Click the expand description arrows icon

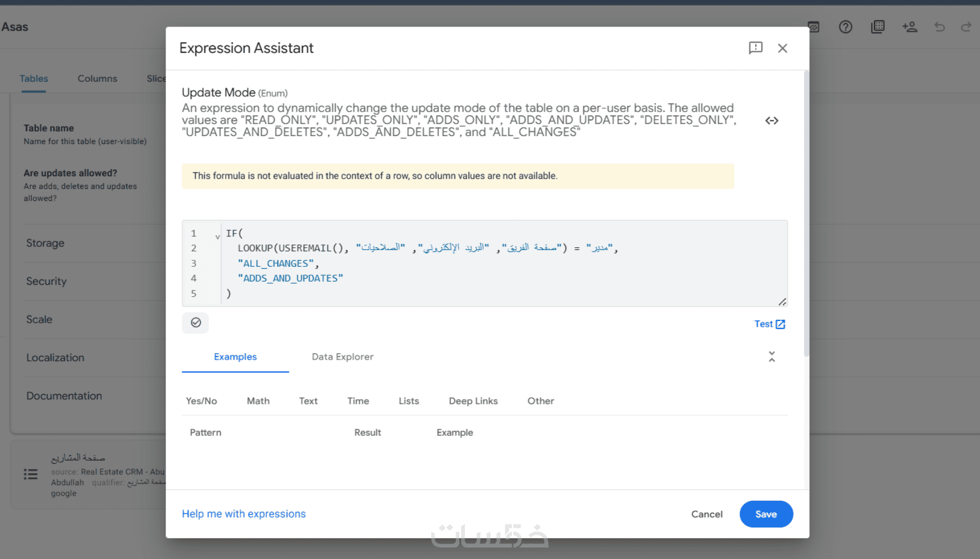click(772, 120)
